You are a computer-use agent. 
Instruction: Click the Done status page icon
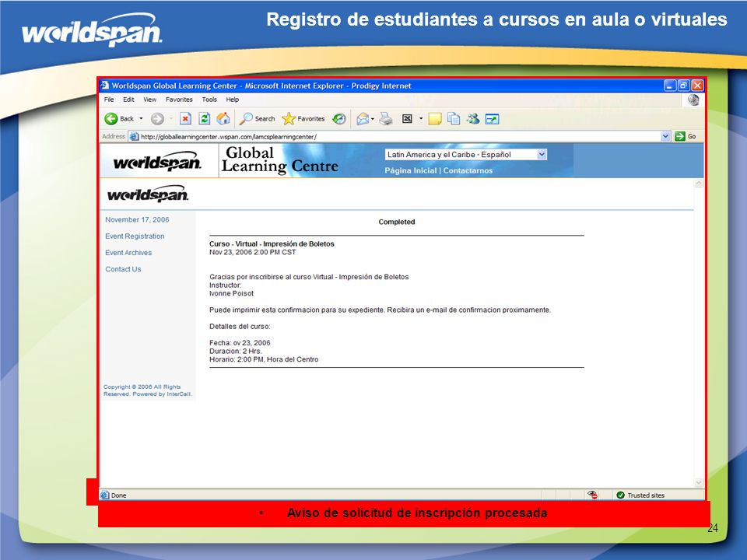105,495
